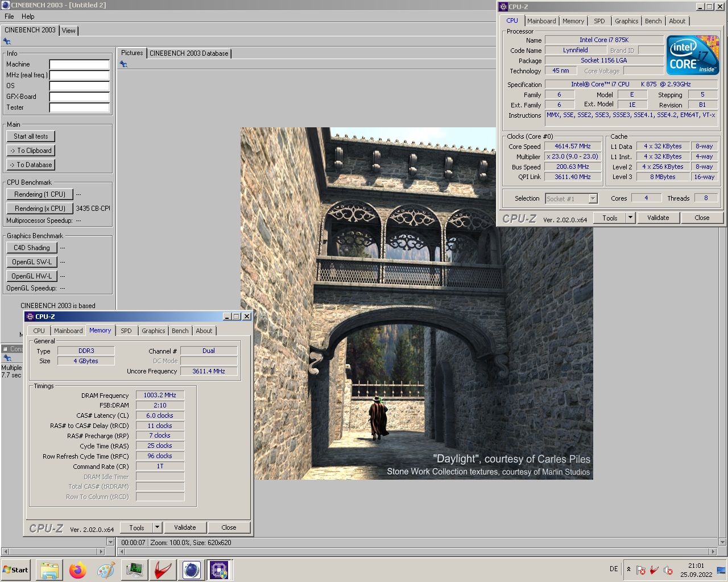Open Mainboard tab in CPU-Z memory window
The width and height of the screenshot is (728, 582).
[68, 331]
